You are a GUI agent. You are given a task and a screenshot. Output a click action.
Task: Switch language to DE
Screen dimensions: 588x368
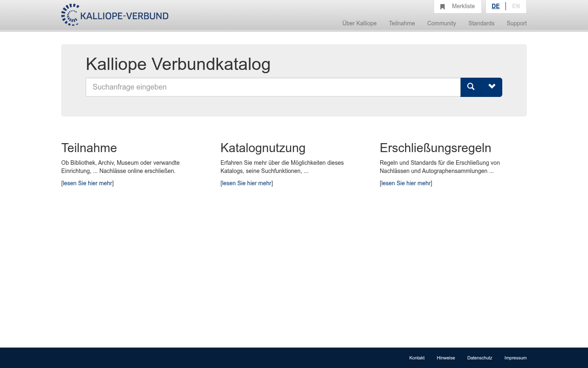(x=496, y=6)
